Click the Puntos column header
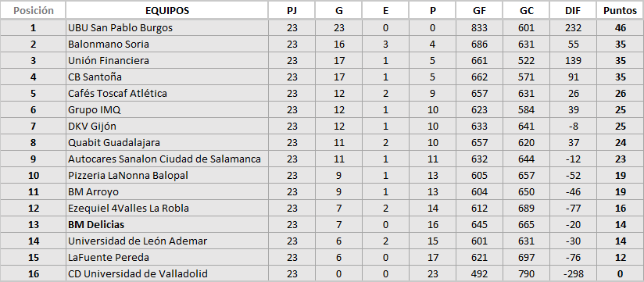Image resolution: width=644 pixels, height=282 pixels. click(620, 11)
